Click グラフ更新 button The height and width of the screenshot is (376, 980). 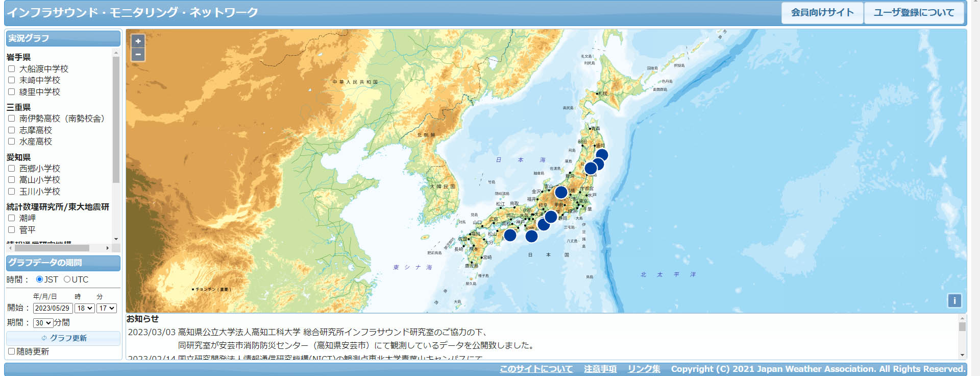pyautogui.click(x=63, y=338)
